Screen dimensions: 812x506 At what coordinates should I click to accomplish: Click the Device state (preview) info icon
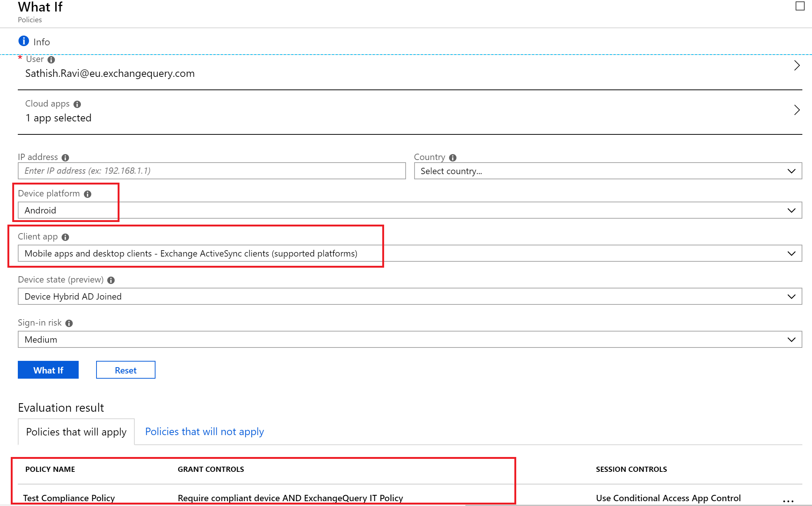coord(111,280)
